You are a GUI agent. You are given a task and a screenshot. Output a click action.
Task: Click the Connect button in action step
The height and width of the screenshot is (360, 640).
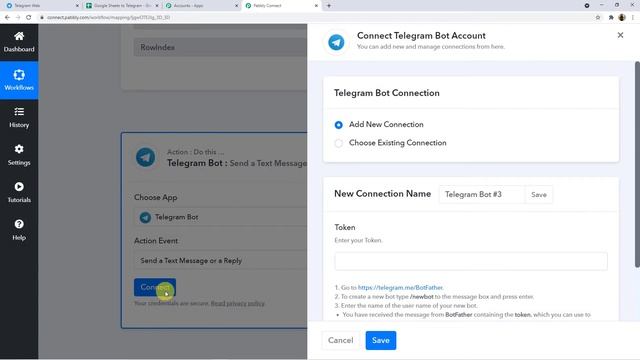(x=155, y=287)
